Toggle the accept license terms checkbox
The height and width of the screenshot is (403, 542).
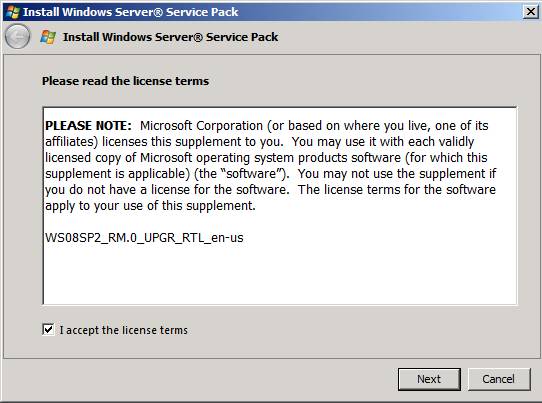coord(48,329)
